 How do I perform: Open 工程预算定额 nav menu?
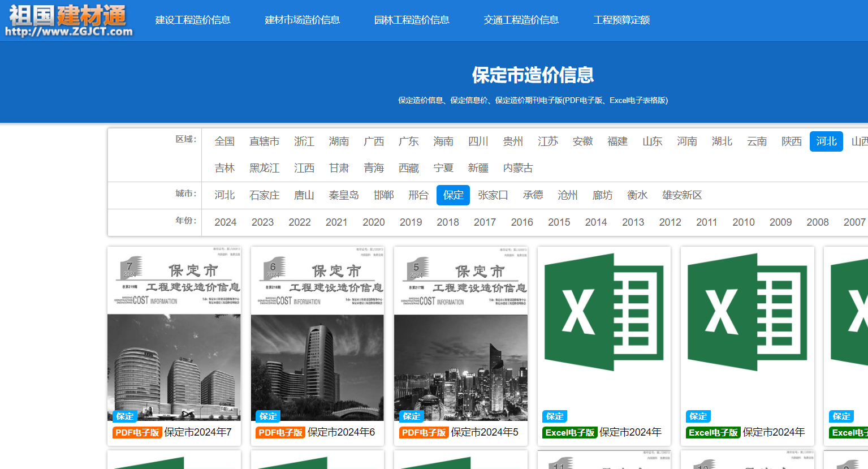621,20
